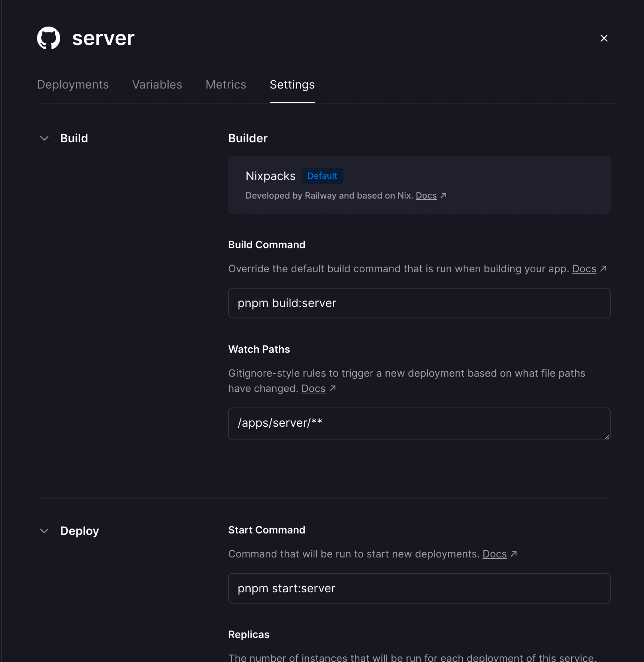Viewport: 644px width, 662px height.
Task: Click external arrow icon after Nixpacks Docs
Action: (443, 195)
